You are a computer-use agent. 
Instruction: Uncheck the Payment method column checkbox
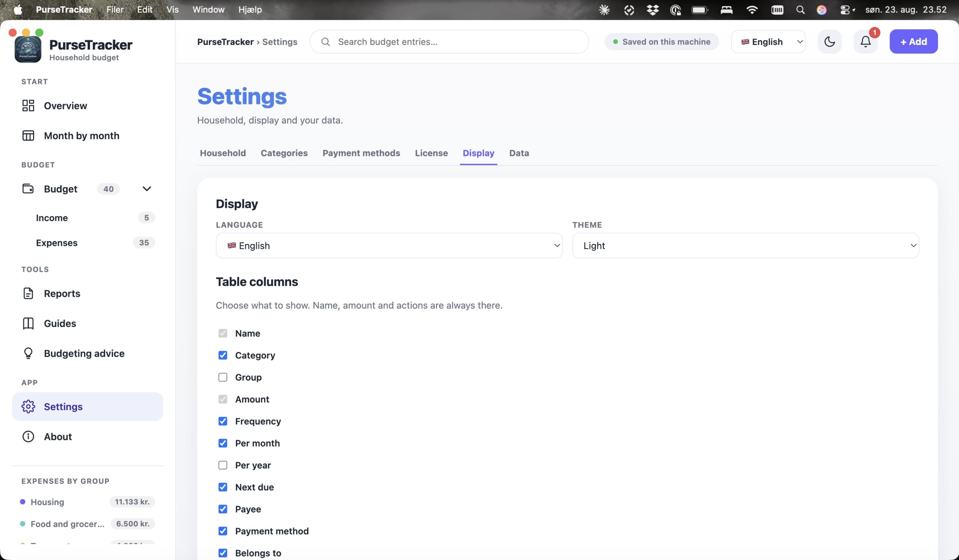pos(223,531)
